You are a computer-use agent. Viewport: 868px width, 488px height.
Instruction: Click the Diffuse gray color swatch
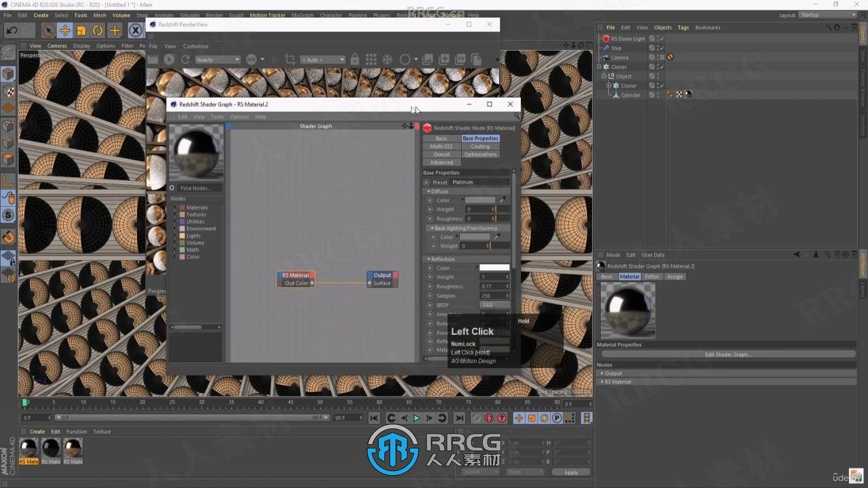(481, 201)
